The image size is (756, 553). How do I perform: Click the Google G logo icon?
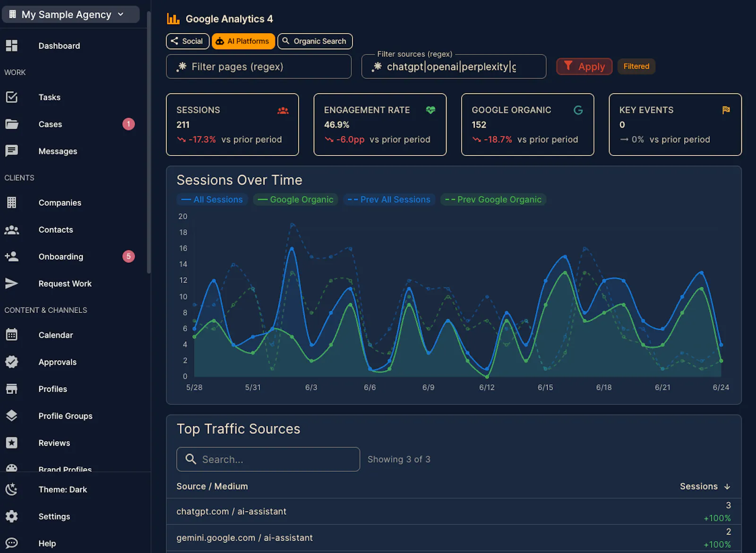(578, 110)
